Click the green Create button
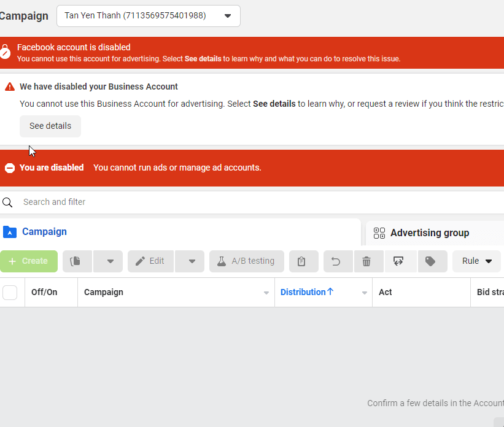504x427 pixels. (x=29, y=261)
